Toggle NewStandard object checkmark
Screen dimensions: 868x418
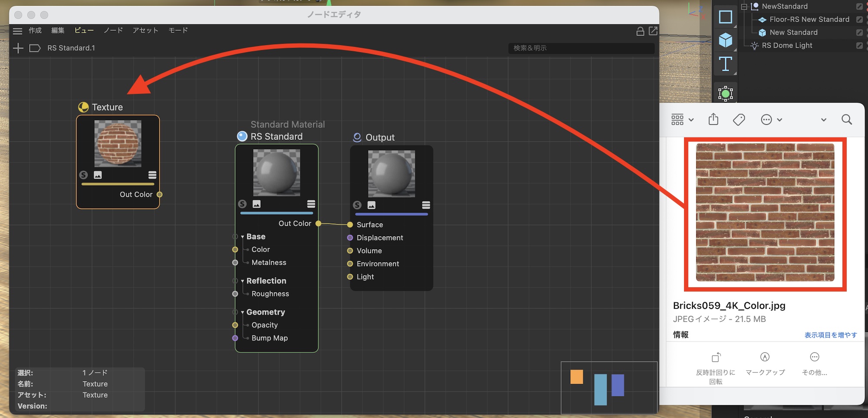[859, 7]
